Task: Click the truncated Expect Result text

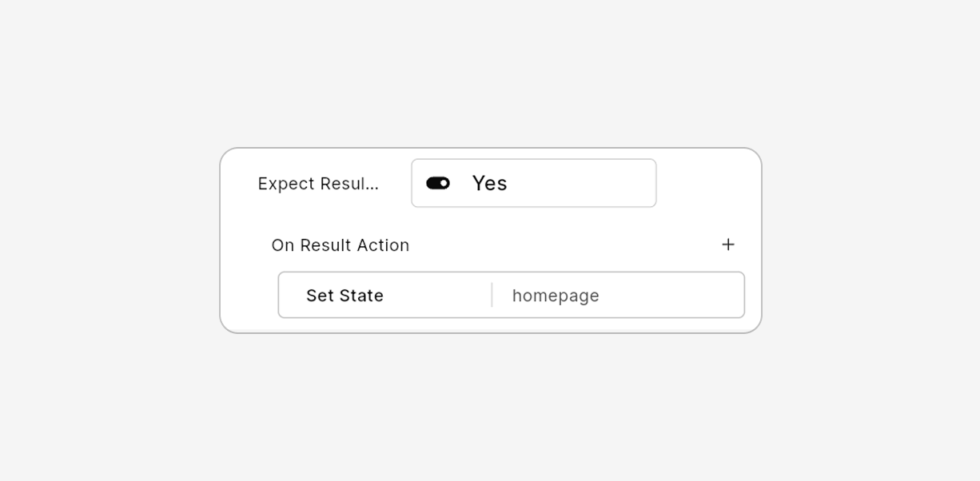Action: pos(317,184)
